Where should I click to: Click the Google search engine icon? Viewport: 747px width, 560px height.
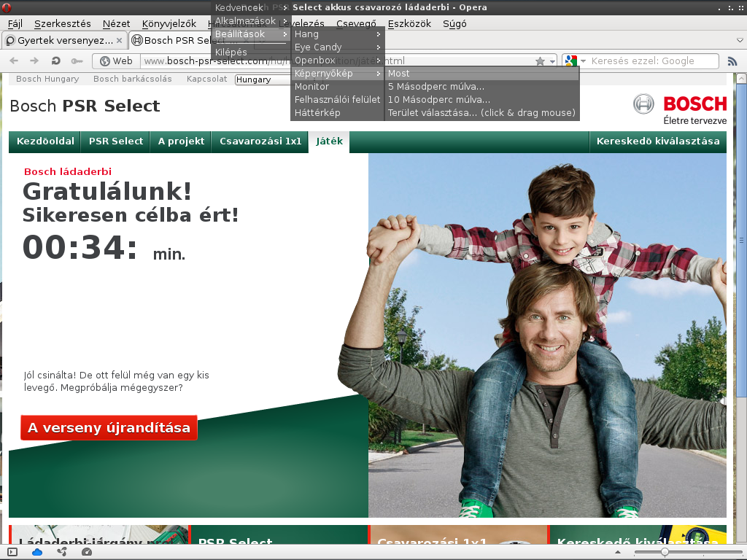(570, 61)
